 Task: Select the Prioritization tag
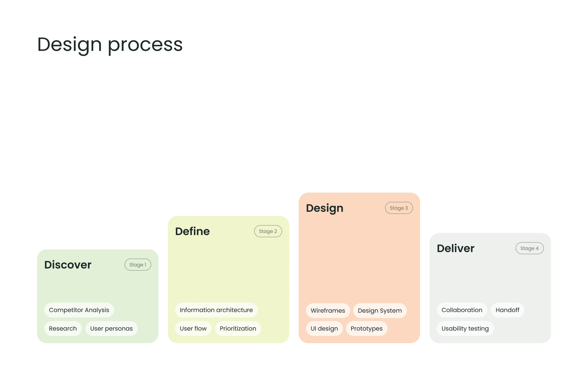238,329
